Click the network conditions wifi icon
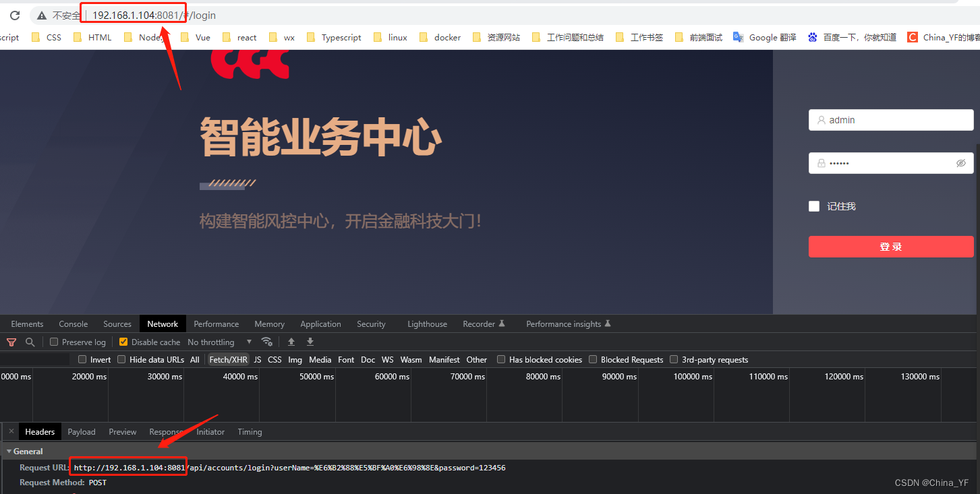This screenshot has width=980, height=494. pos(267,342)
